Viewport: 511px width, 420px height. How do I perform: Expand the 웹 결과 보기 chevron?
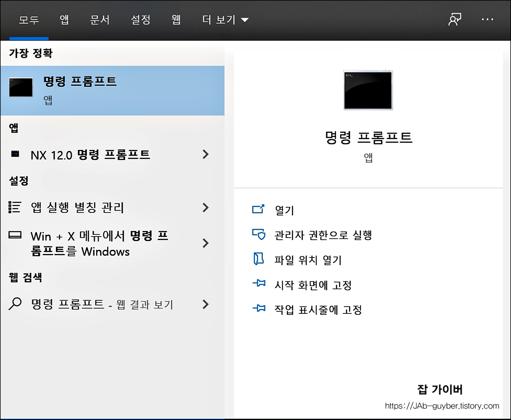[206, 304]
